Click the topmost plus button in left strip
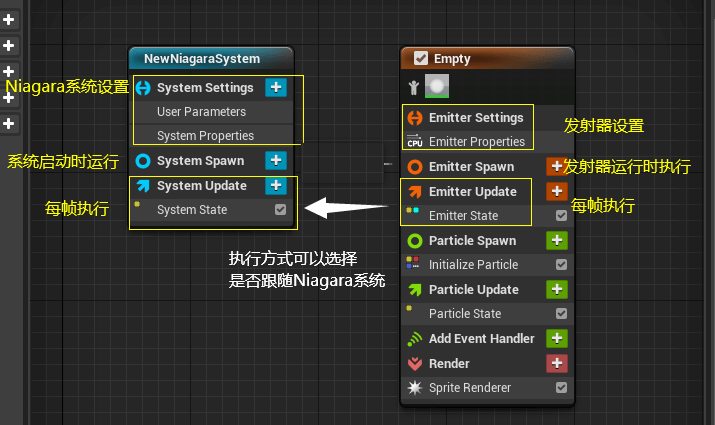Screen dimensions: 715x425 click(x=8, y=20)
